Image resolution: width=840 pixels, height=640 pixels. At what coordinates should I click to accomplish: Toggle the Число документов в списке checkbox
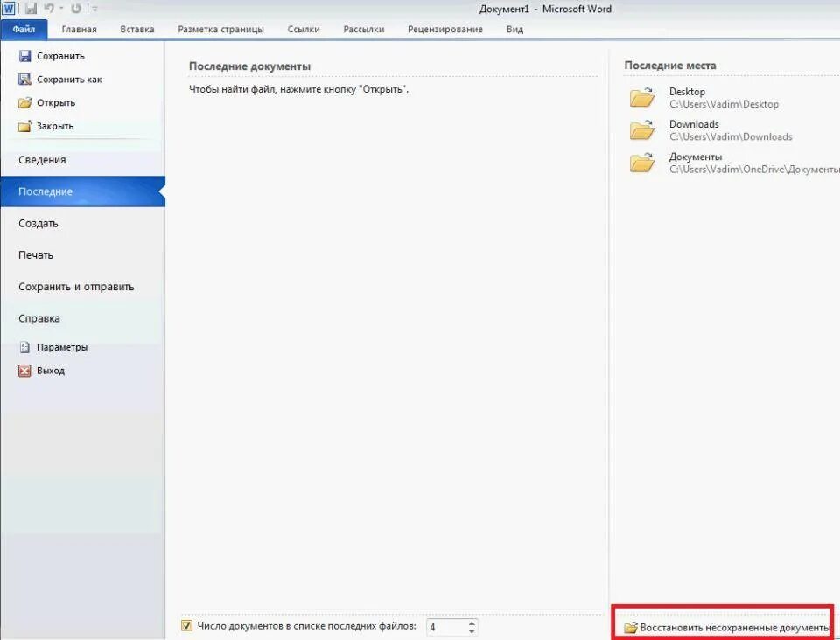tap(186, 625)
